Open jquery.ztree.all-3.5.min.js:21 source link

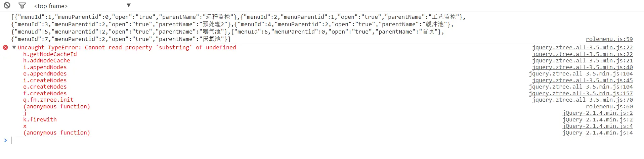(582, 61)
